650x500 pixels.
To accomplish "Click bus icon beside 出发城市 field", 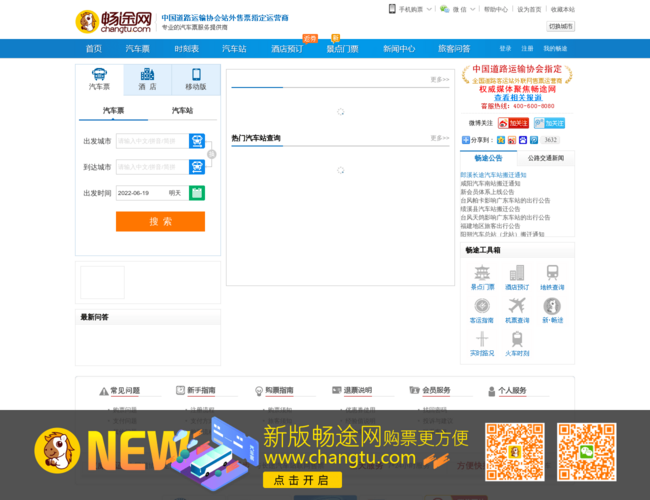I will 197,141.
